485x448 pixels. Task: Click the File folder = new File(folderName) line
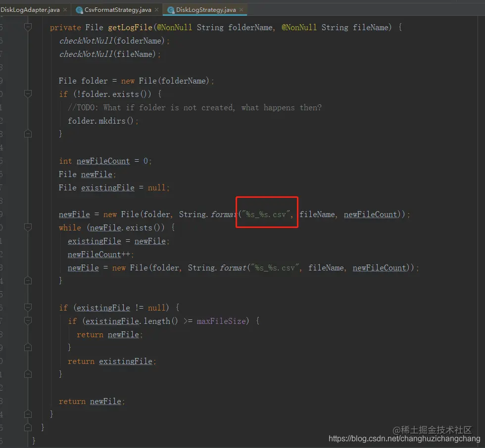click(x=137, y=81)
